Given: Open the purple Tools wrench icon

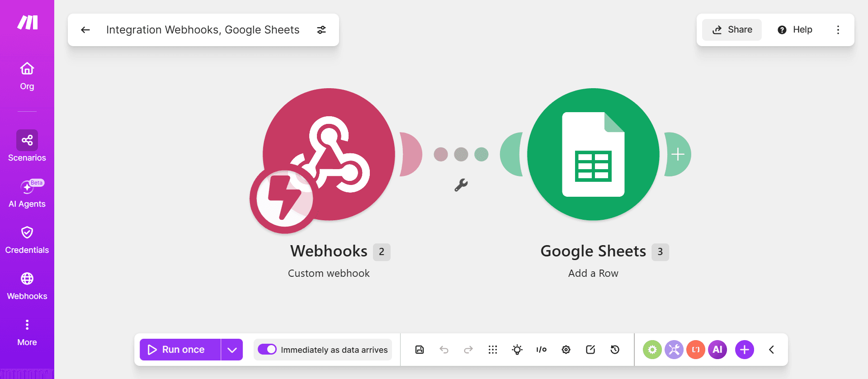Looking at the screenshot, I should pyautogui.click(x=674, y=350).
